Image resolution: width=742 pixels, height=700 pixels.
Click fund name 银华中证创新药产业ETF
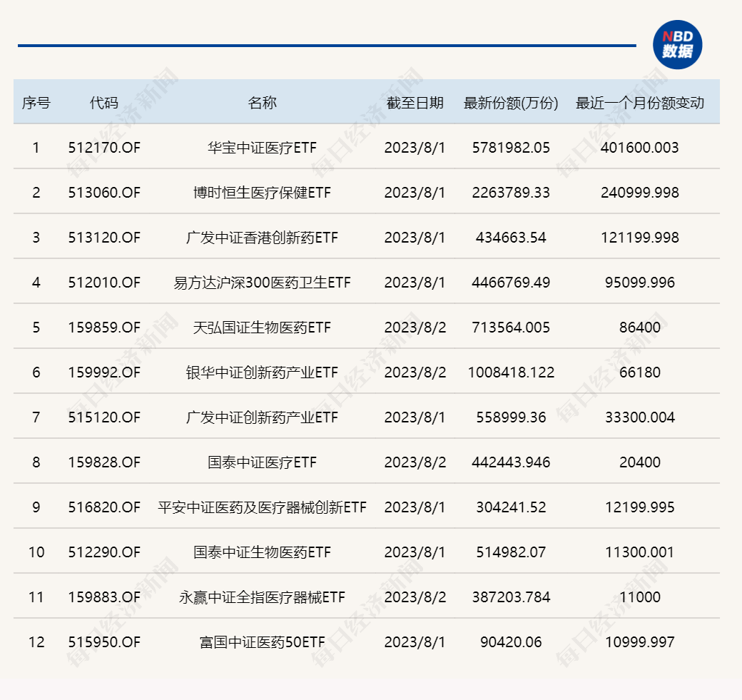tap(262, 372)
